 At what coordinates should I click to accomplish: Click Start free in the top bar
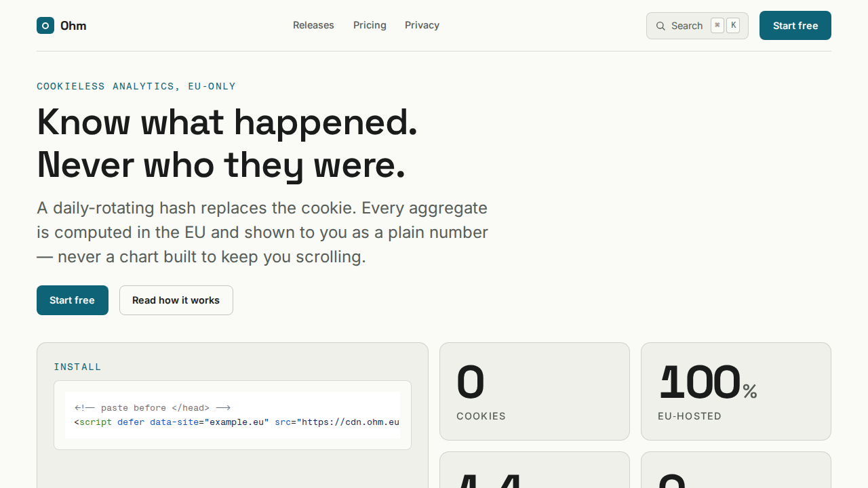(x=795, y=26)
